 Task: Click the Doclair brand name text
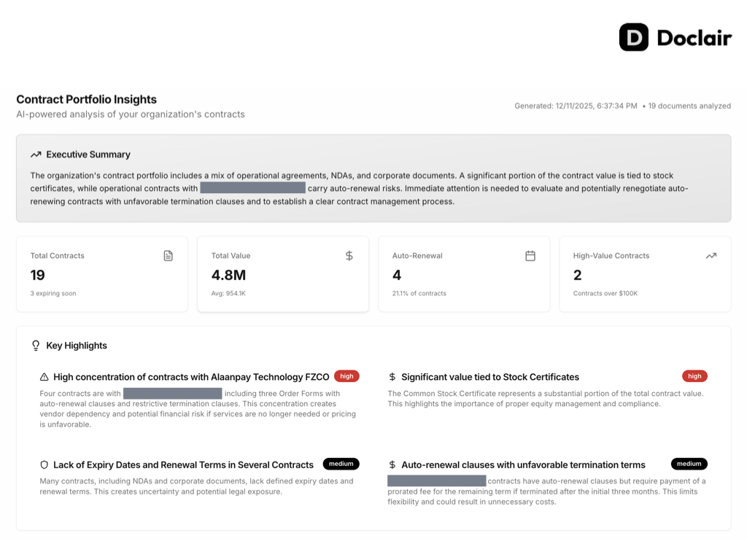[694, 38]
